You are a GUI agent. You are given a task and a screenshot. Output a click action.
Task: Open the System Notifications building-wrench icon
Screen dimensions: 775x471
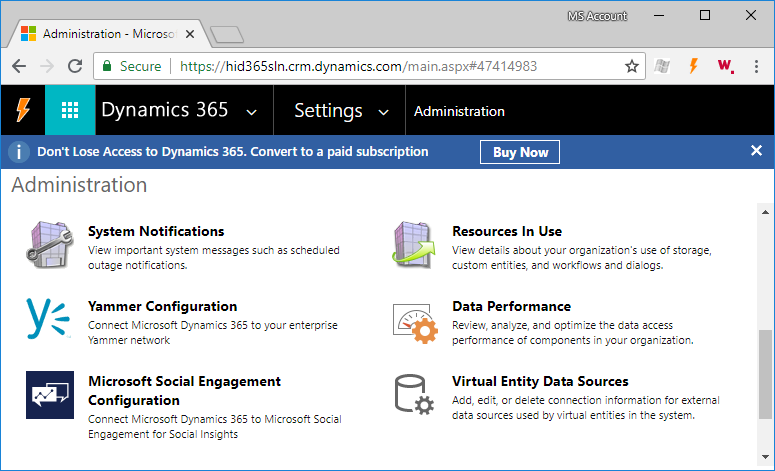(x=50, y=245)
